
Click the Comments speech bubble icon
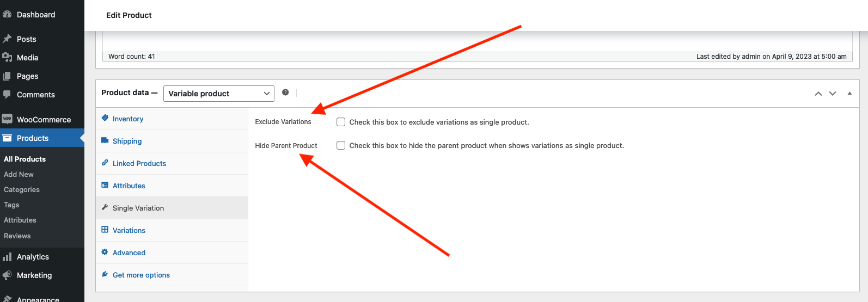(7, 94)
